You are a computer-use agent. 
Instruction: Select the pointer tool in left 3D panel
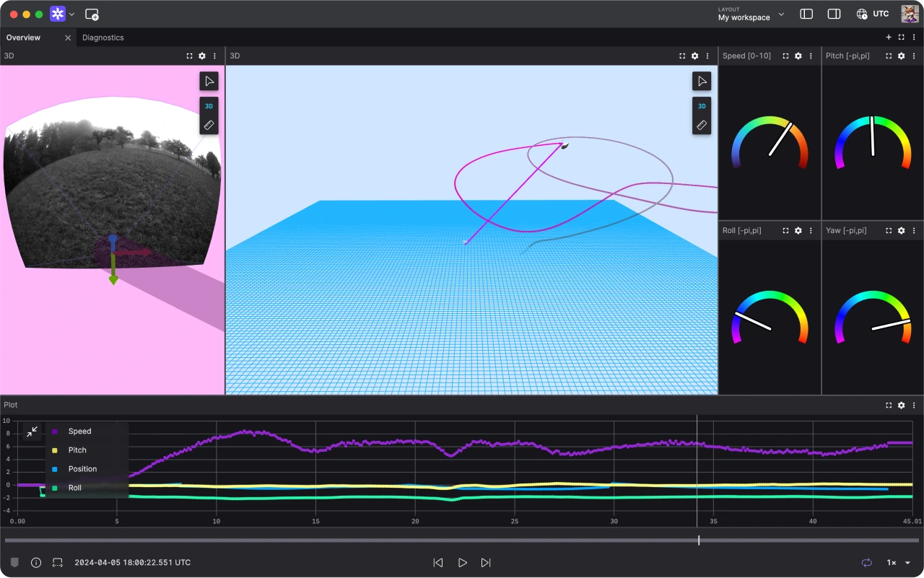point(209,81)
